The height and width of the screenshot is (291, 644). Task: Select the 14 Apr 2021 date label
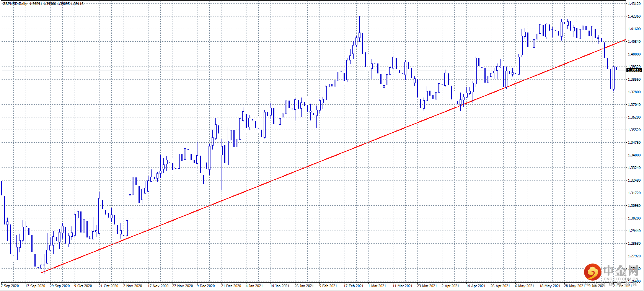(x=476, y=286)
